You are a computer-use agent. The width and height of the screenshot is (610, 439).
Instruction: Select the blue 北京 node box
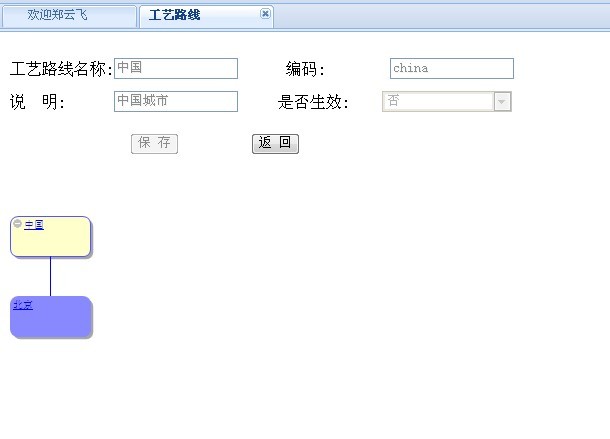point(51,317)
